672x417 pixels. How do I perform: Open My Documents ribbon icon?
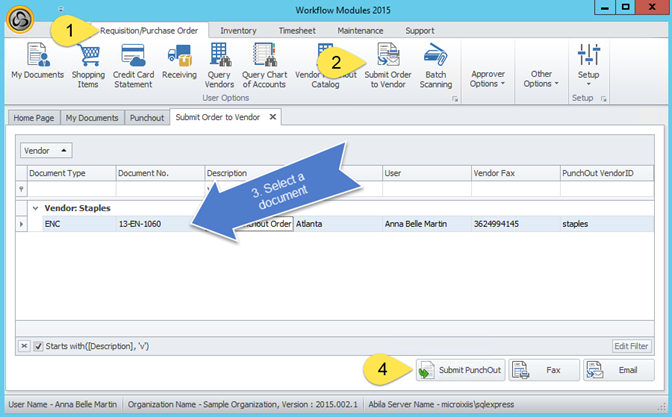pos(37,62)
